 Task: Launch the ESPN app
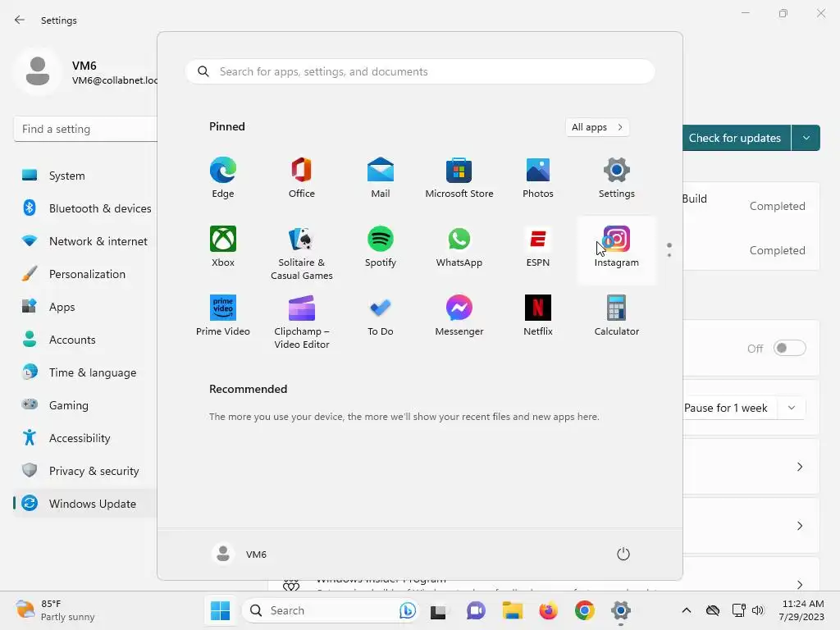[538, 247]
